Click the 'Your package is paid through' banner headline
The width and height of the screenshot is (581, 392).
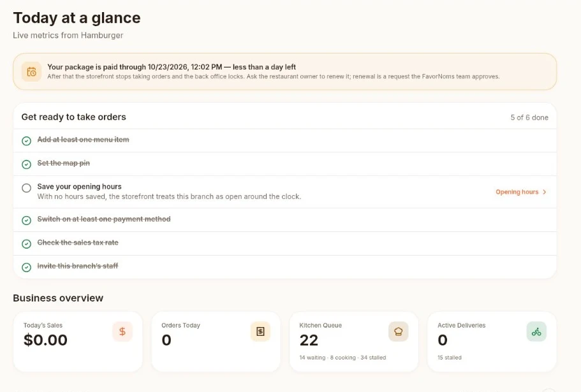click(172, 67)
